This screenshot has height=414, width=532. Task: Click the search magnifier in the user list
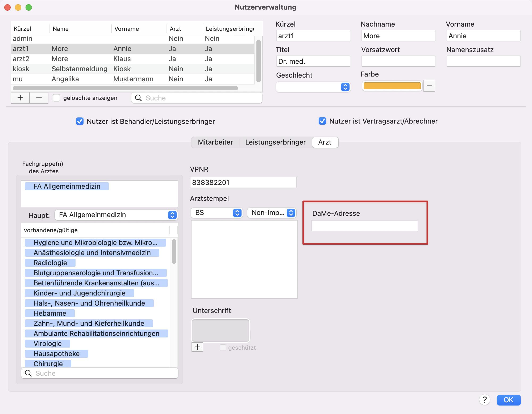point(138,98)
